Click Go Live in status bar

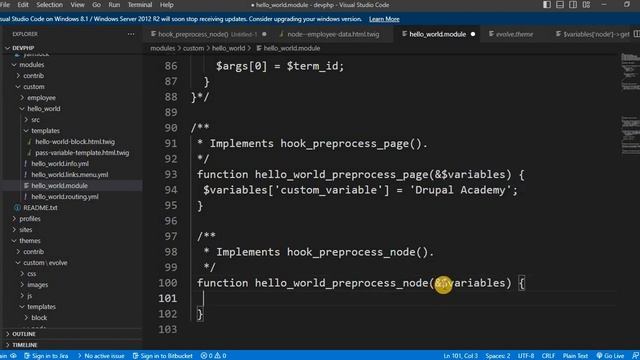pyautogui.click(x=610, y=356)
